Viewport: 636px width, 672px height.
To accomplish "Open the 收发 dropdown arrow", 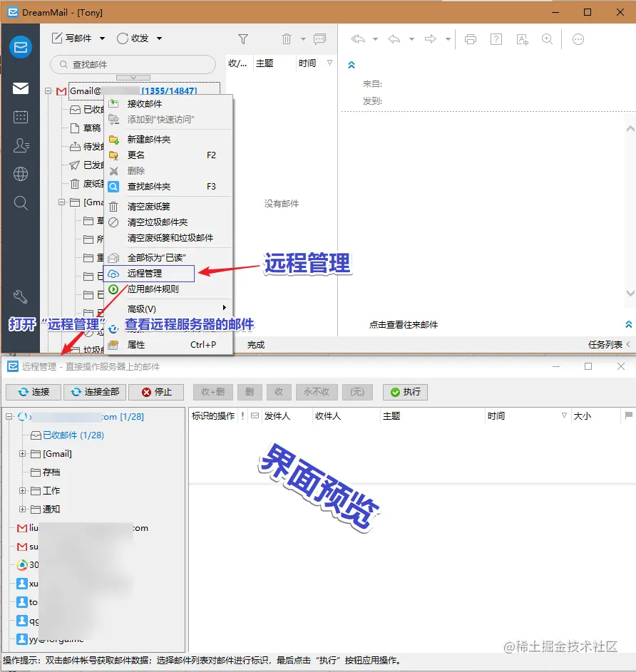I will click(159, 38).
